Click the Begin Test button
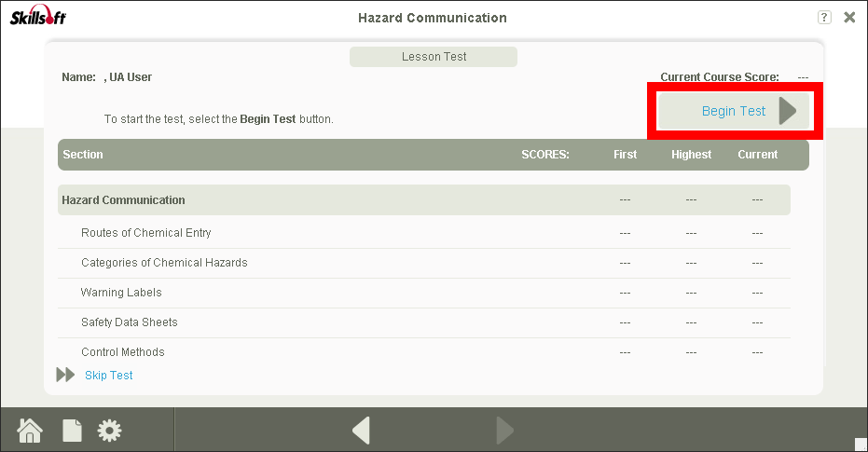Image resolution: width=868 pixels, height=452 pixels. pos(734,111)
